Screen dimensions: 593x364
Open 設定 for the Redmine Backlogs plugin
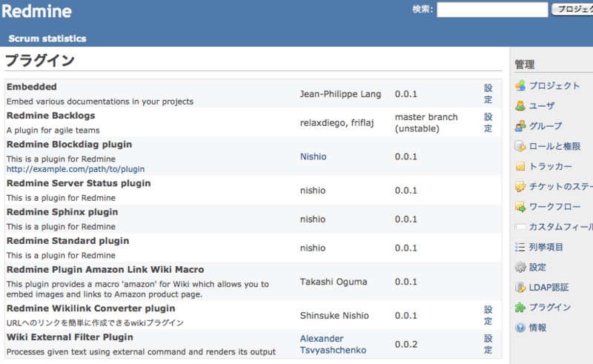[488, 122]
